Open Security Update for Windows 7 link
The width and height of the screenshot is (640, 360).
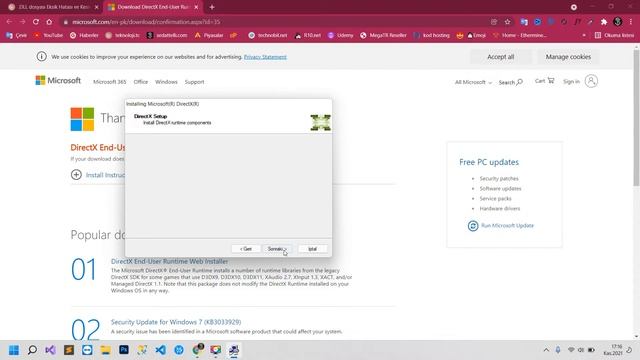[176, 322]
